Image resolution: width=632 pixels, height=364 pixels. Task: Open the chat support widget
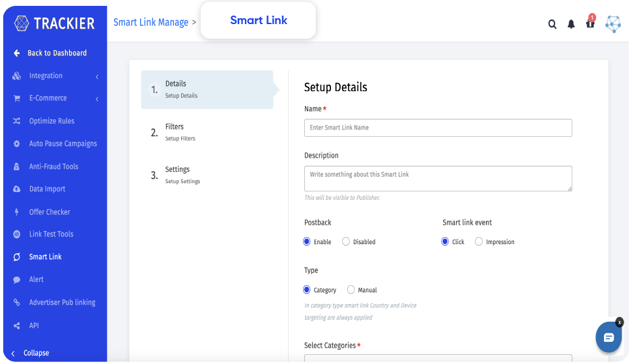tap(609, 337)
